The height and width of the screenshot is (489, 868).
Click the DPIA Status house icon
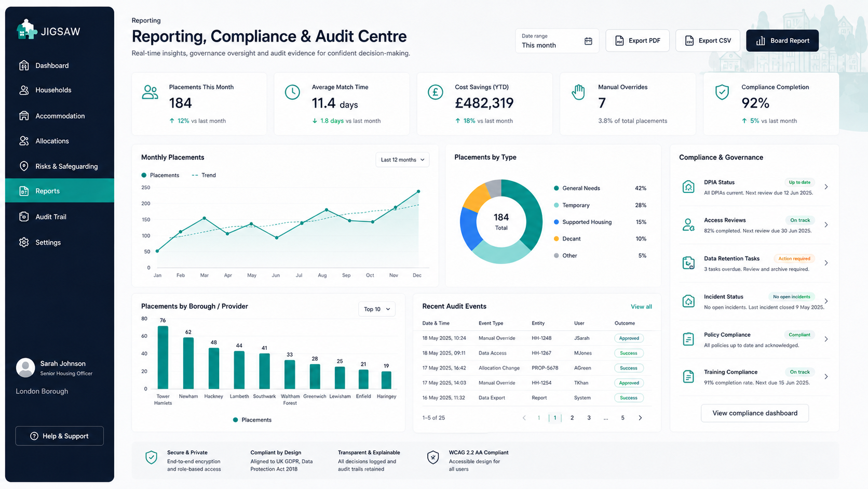[x=688, y=187]
